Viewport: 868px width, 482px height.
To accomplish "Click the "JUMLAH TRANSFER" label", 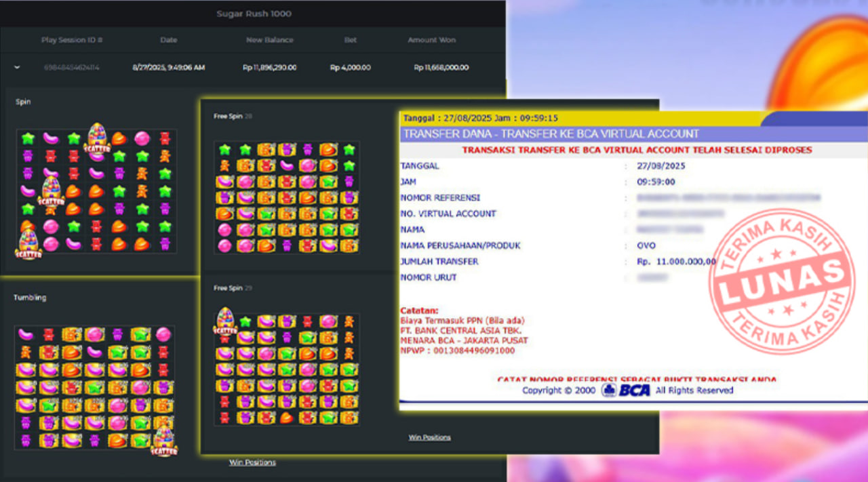I will pyautogui.click(x=439, y=261).
